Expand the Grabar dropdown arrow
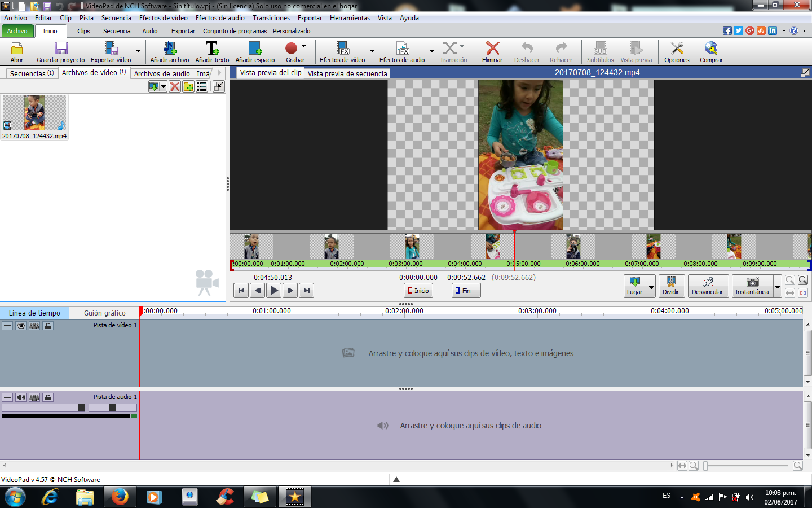Screen dimensions: 812x508 303,46
